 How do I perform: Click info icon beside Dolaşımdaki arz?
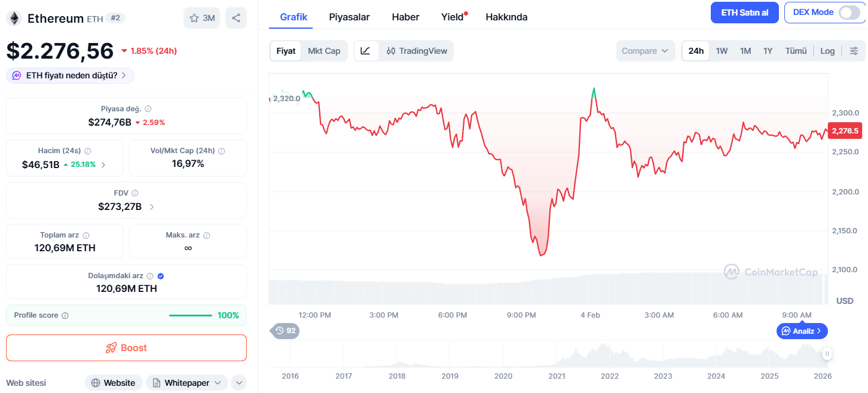pos(150,276)
